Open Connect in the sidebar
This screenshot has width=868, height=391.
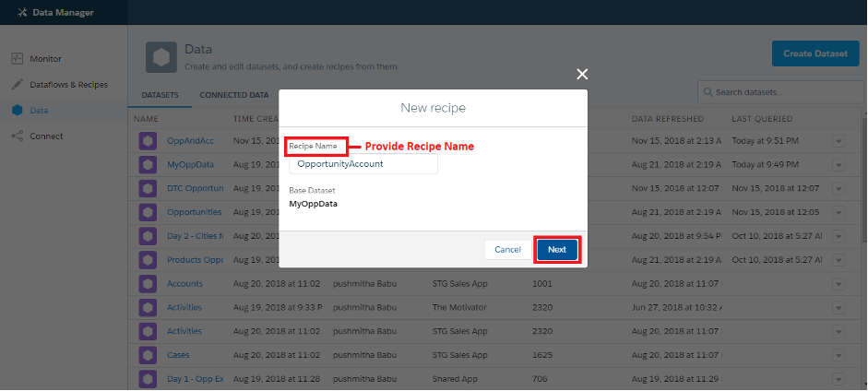pyautogui.click(x=46, y=136)
